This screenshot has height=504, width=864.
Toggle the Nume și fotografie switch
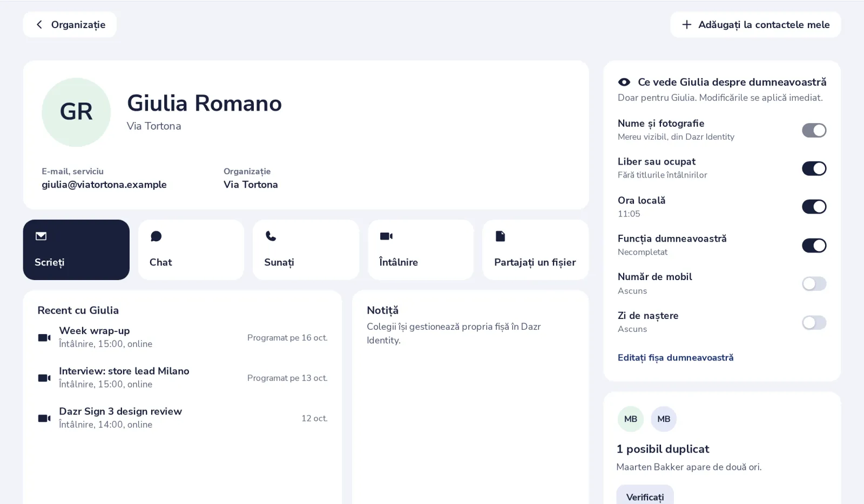(x=814, y=130)
